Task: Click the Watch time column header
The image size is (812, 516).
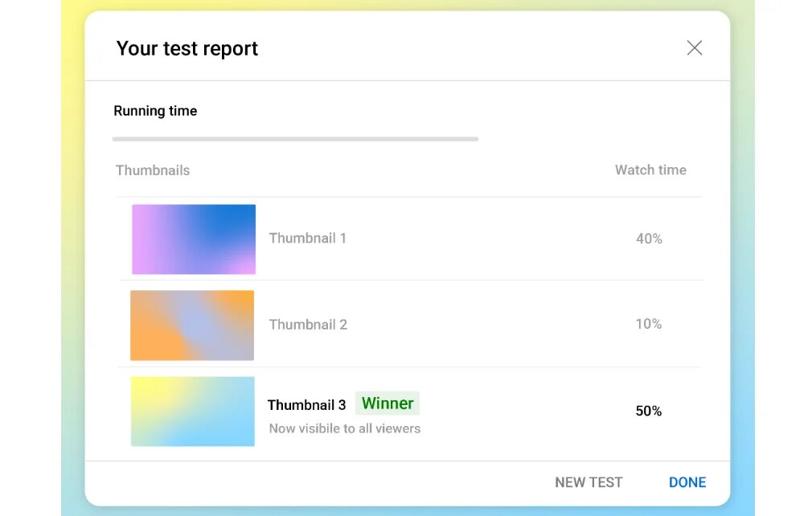Action: [x=650, y=170]
